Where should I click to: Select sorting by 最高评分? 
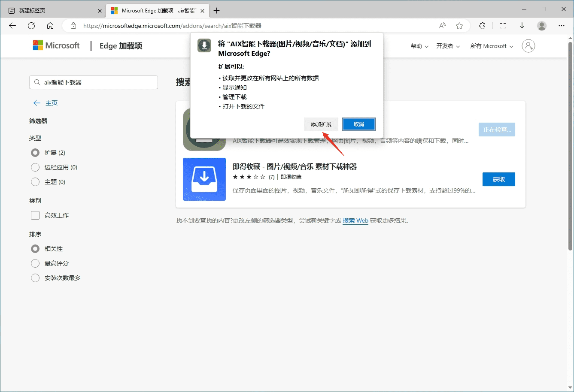pos(35,263)
